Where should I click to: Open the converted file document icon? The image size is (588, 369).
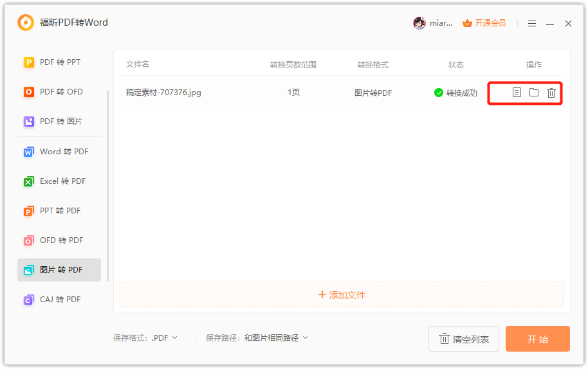pyautogui.click(x=517, y=92)
